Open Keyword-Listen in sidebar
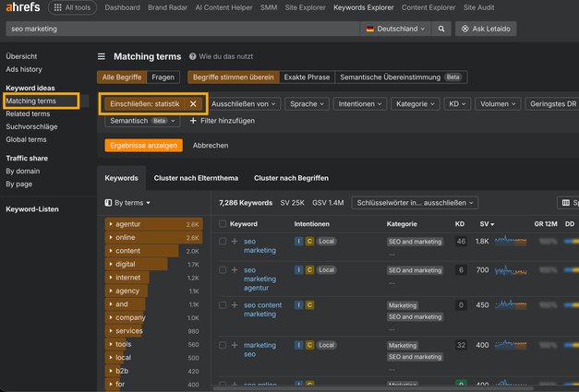This screenshot has height=392, width=579. (x=32, y=209)
